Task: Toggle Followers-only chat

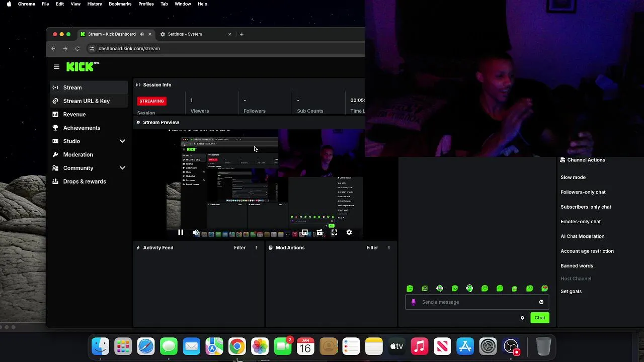Action: [x=583, y=192]
